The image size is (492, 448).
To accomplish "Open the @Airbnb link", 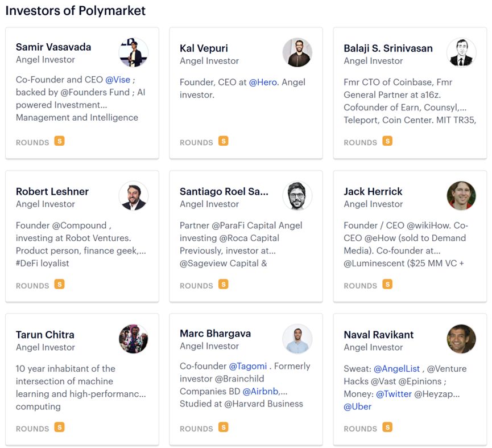I will point(261,391).
